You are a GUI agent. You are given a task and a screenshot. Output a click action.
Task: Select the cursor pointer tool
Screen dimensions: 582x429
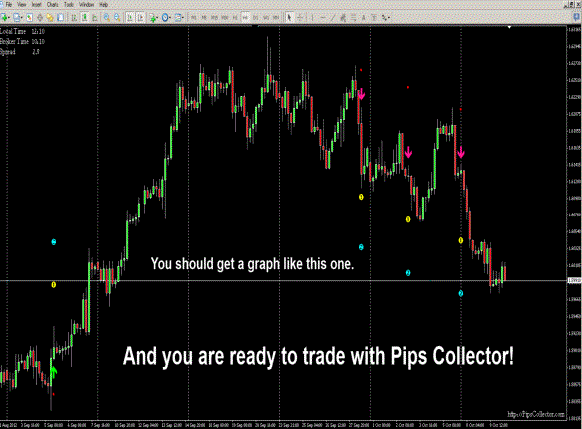click(290, 17)
